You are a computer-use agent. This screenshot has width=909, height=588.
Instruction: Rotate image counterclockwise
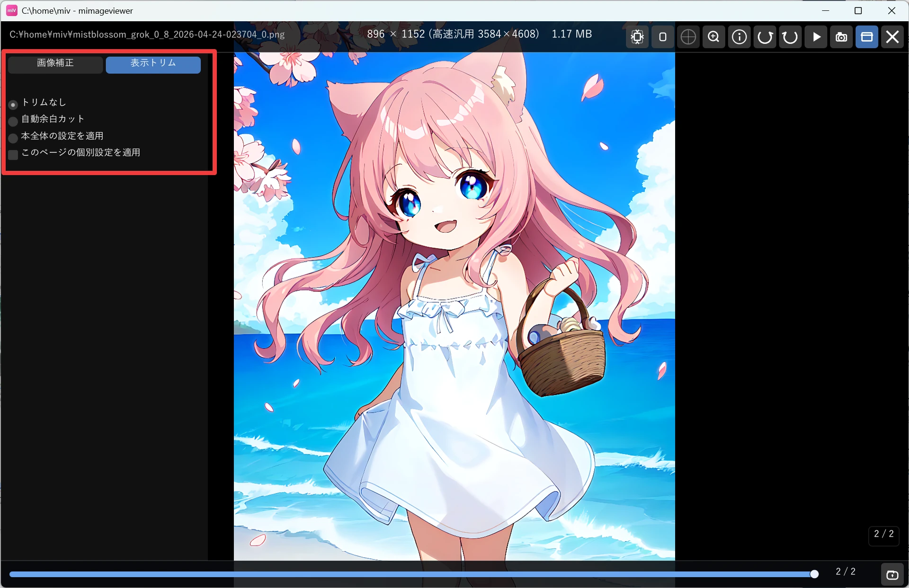pos(790,37)
